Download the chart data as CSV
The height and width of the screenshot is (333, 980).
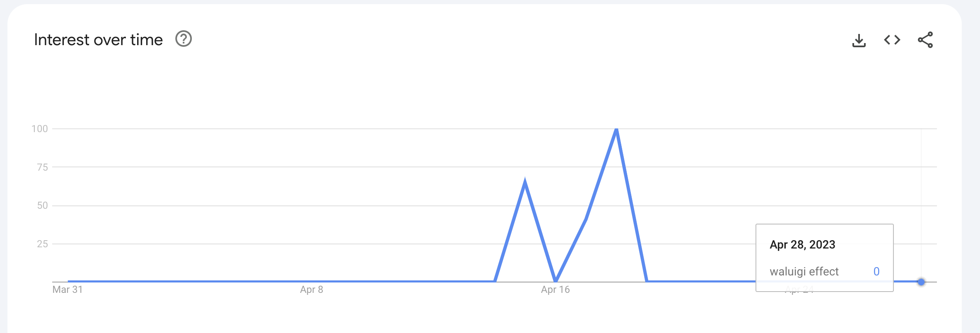click(859, 40)
